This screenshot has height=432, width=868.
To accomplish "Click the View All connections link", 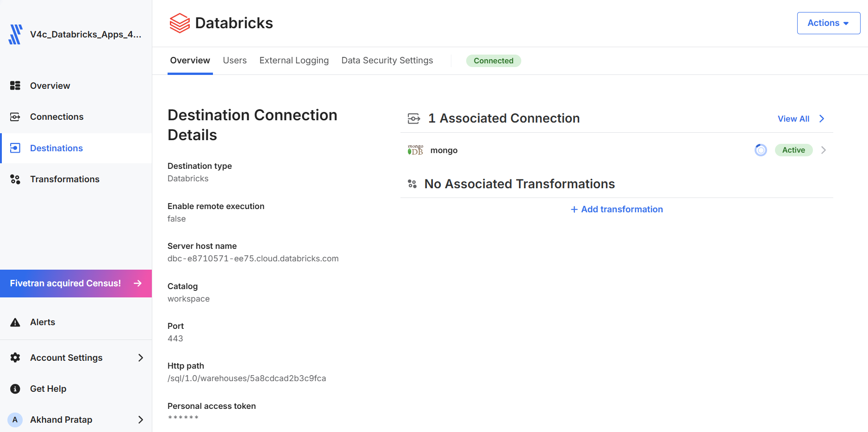I will pos(801,119).
